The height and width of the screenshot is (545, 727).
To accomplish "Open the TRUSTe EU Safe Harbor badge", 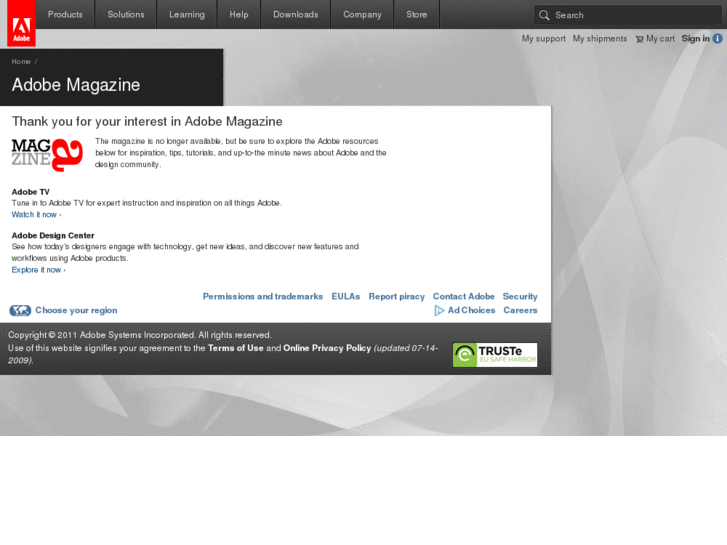I will pos(495,355).
